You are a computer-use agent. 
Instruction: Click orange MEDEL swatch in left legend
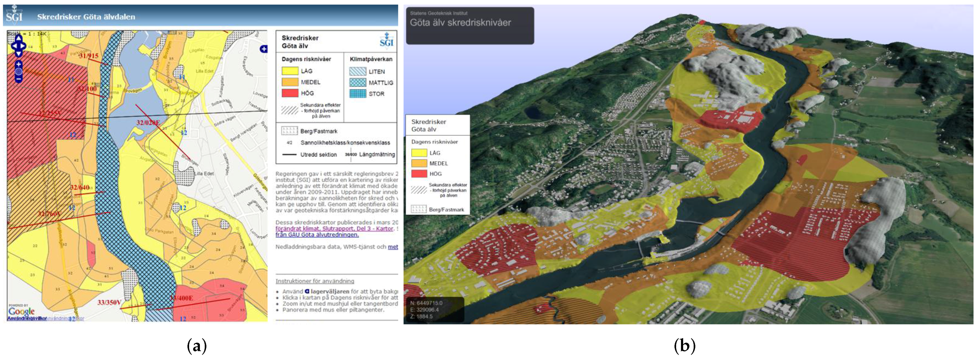(x=289, y=82)
